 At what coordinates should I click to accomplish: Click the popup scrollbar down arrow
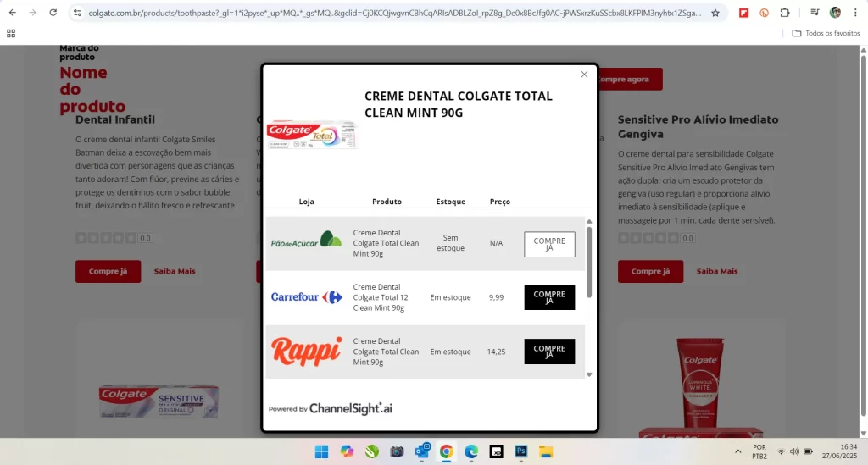pos(589,374)
